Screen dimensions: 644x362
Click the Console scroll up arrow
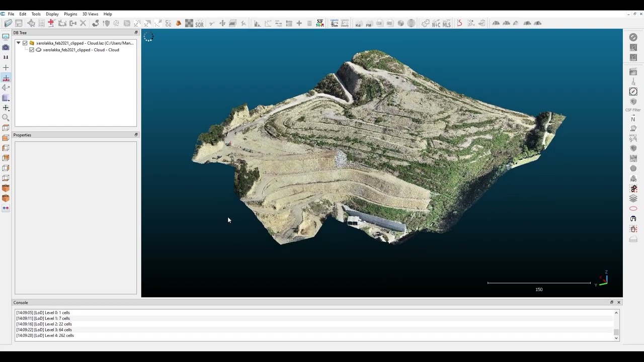616,313
